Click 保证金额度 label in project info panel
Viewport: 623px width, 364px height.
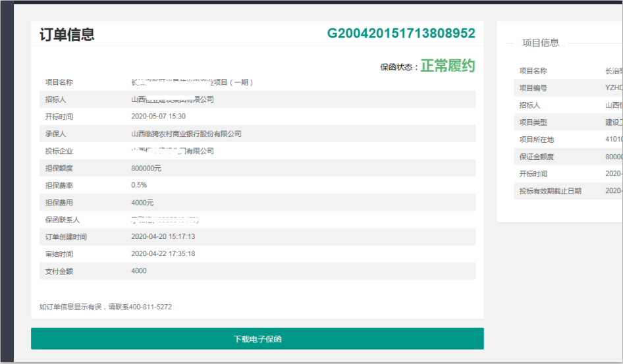536,157
